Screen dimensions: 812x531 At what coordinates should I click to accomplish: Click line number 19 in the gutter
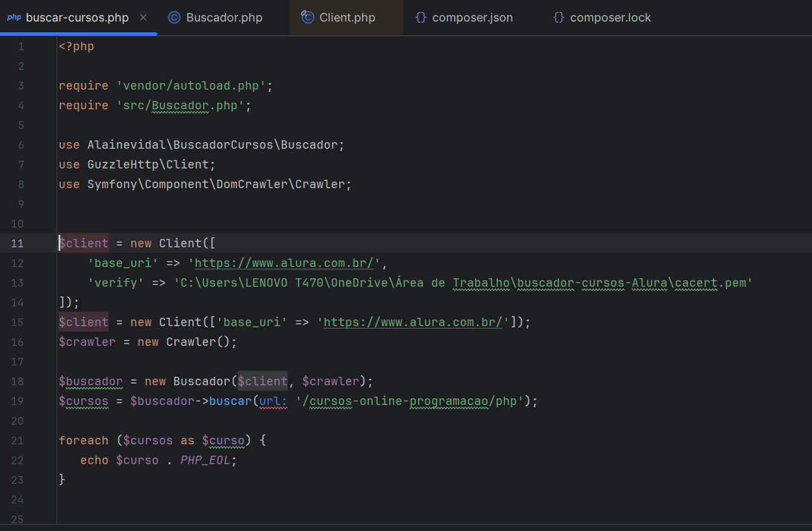click(x=17, y=401)
